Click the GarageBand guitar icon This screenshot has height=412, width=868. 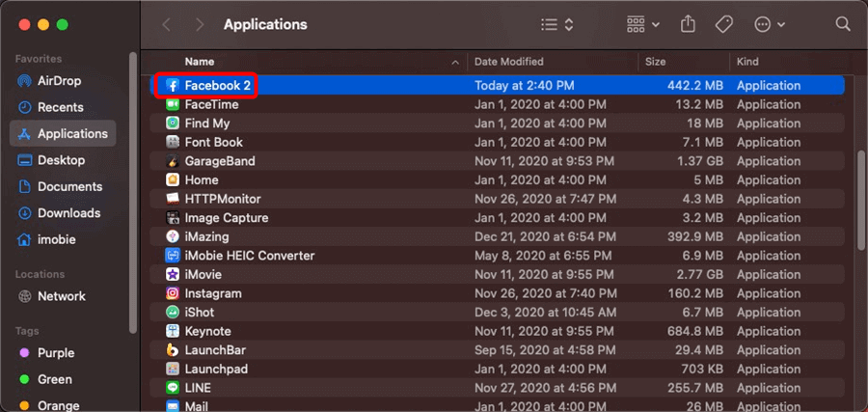(x=173, y=161)
